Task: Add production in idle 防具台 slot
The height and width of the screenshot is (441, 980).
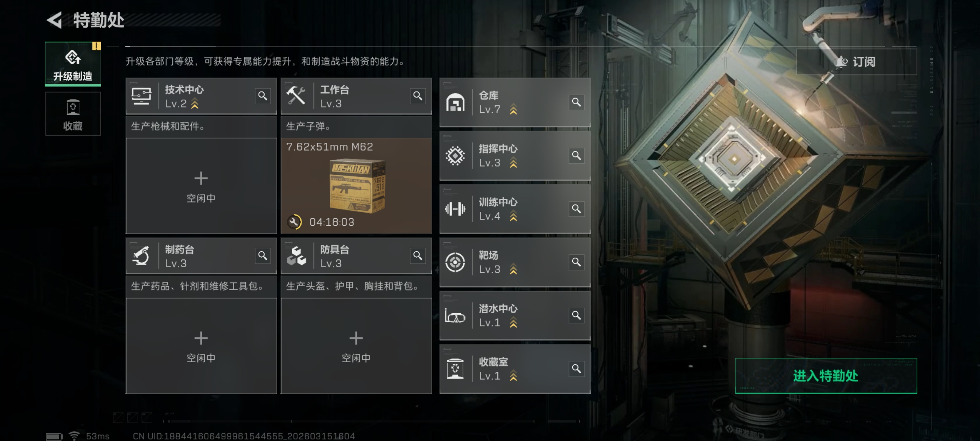Action: point(356,345)
